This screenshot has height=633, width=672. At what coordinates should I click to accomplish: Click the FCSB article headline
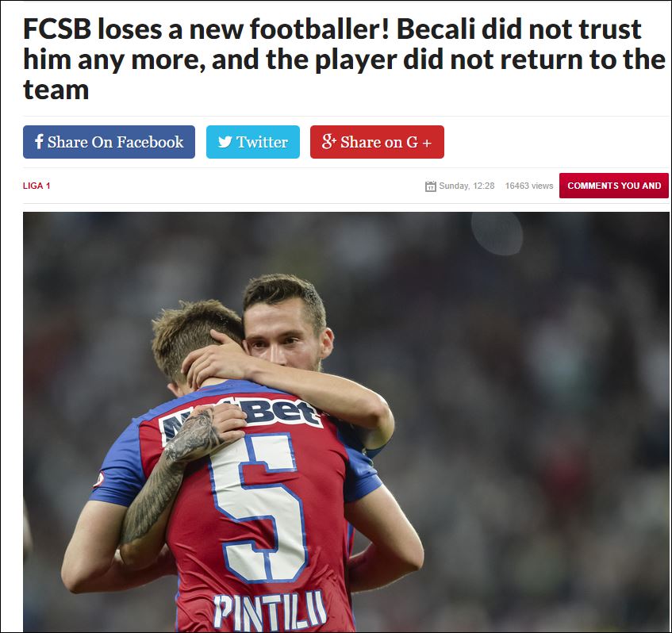point(344,59)
